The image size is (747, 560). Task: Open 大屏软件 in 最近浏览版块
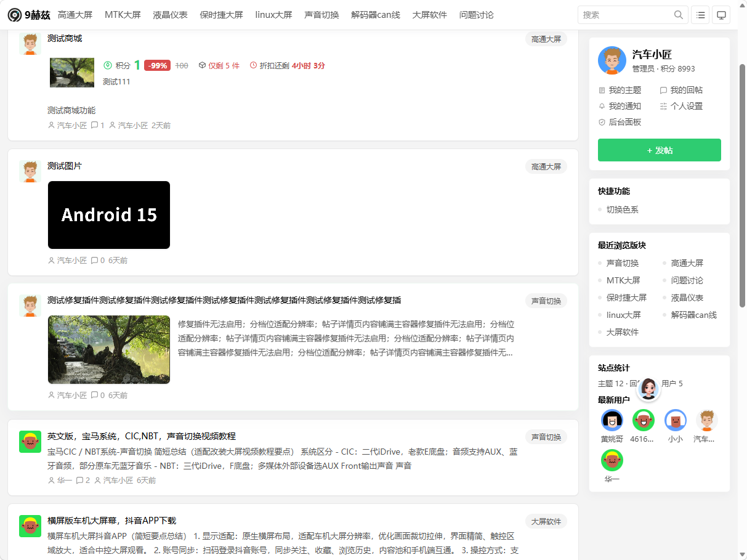point(623,332)
